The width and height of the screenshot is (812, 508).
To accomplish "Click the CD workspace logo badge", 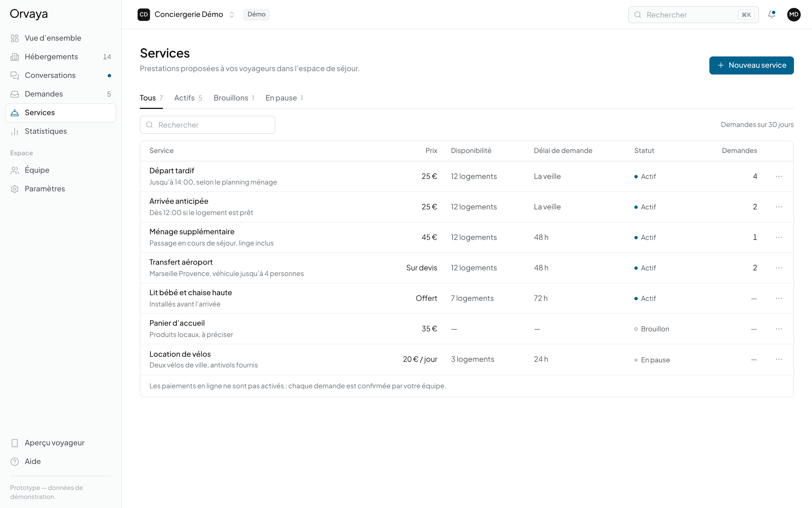I will tap(144, 14).
